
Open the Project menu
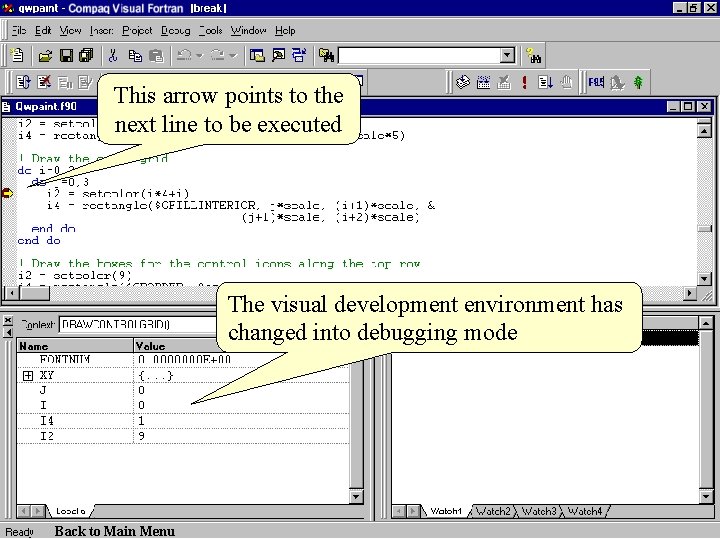(137, 31)
